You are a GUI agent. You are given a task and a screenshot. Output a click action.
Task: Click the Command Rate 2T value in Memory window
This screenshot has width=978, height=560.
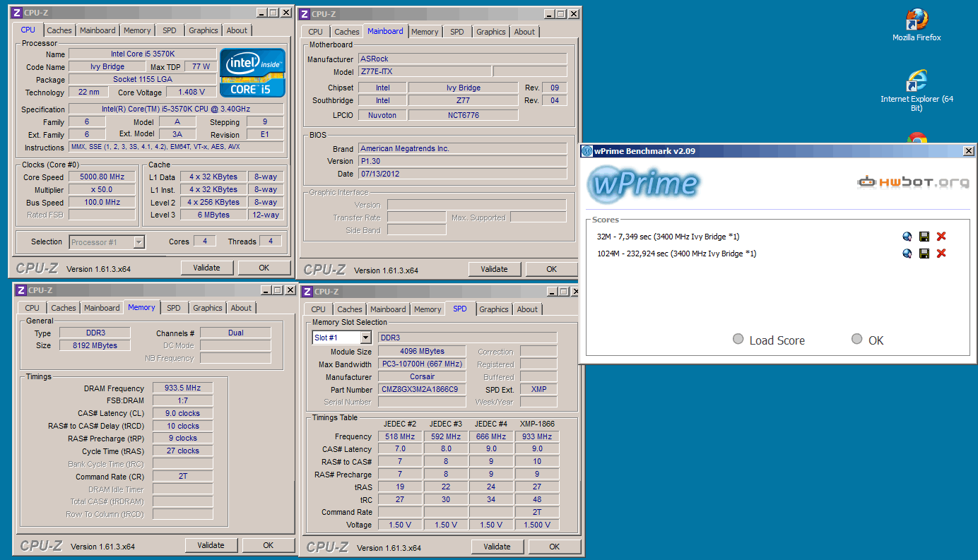(x=182, y=477)
